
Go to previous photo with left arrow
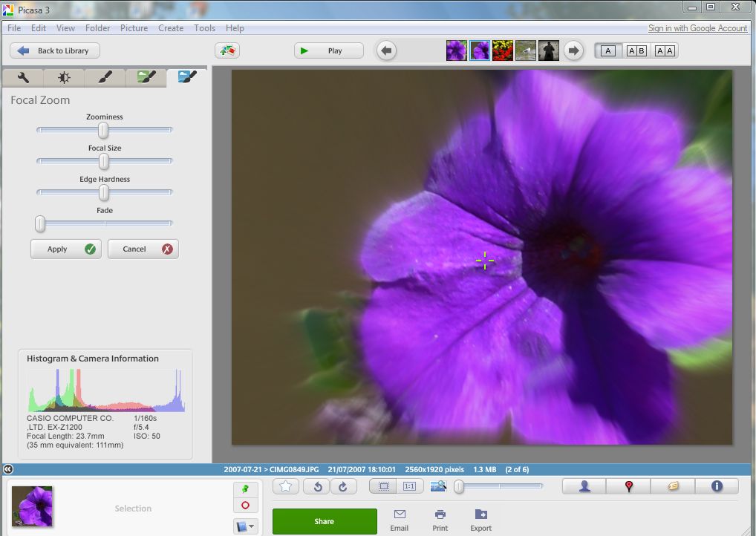[x=386, y=50]
